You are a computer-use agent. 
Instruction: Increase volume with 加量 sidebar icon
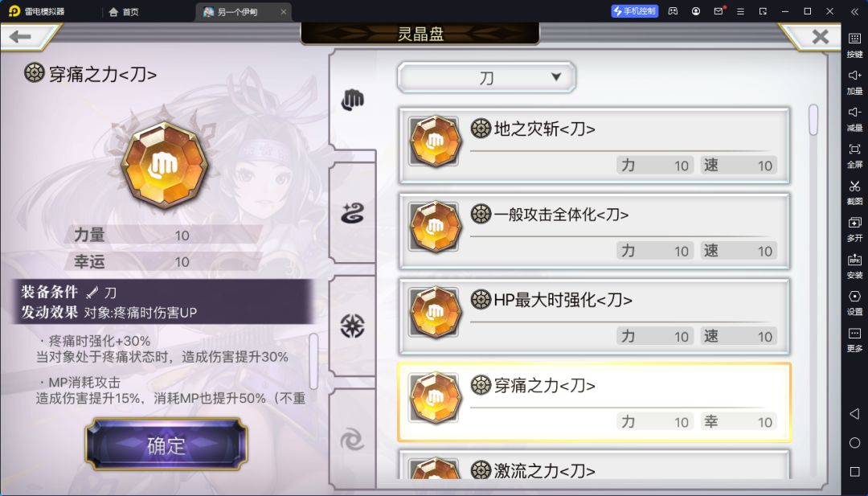point(854,82)
